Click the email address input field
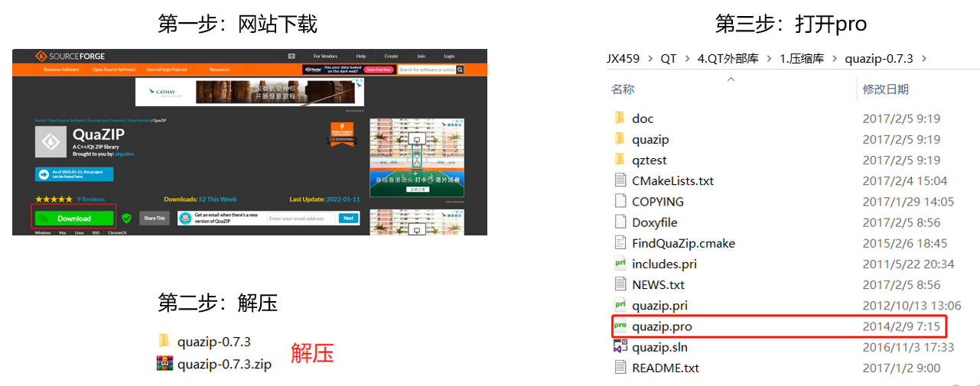The width and height of the screenshot is (980, 386). (301, 219)
